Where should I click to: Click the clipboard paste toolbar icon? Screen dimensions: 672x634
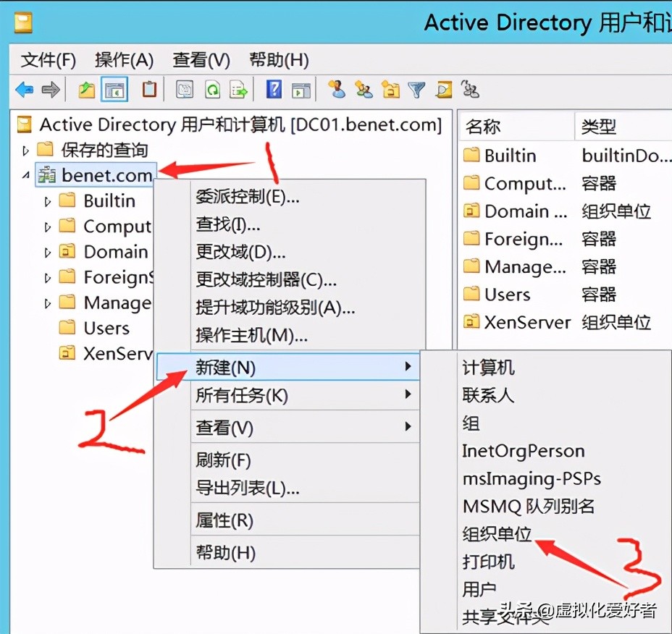click(x=149, y=90)
